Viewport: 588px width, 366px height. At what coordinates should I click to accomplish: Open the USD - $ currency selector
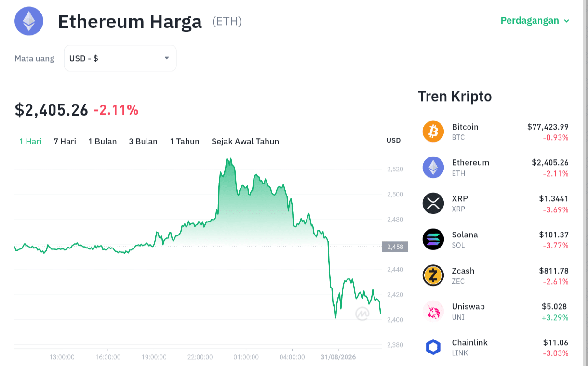120,58
